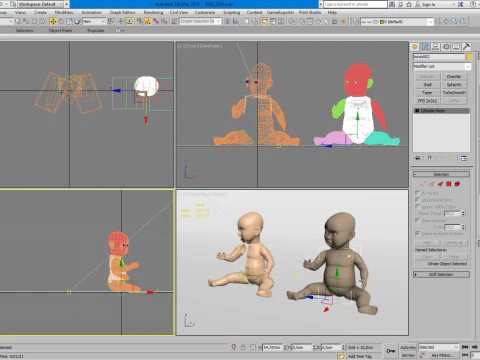
Task: Toggle Show End Result icon
Action: pyautogui.click(x=430, y=158)
